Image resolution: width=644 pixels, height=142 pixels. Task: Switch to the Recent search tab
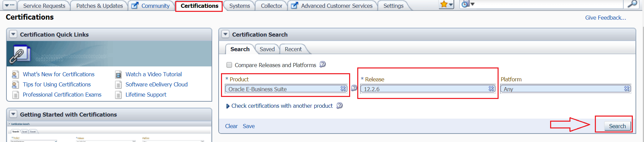coord(293,49)
